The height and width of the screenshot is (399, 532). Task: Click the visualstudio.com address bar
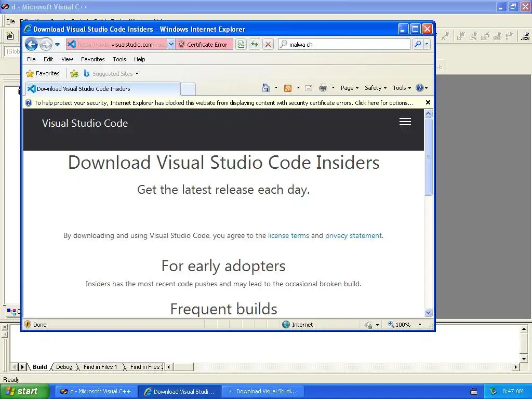(x=116, y=45)
